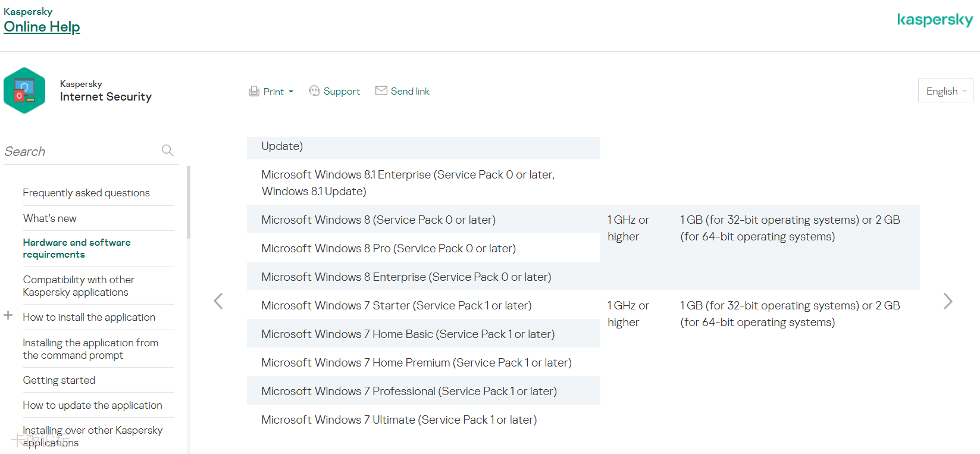Open the English language dropdown

click(945, 90)
